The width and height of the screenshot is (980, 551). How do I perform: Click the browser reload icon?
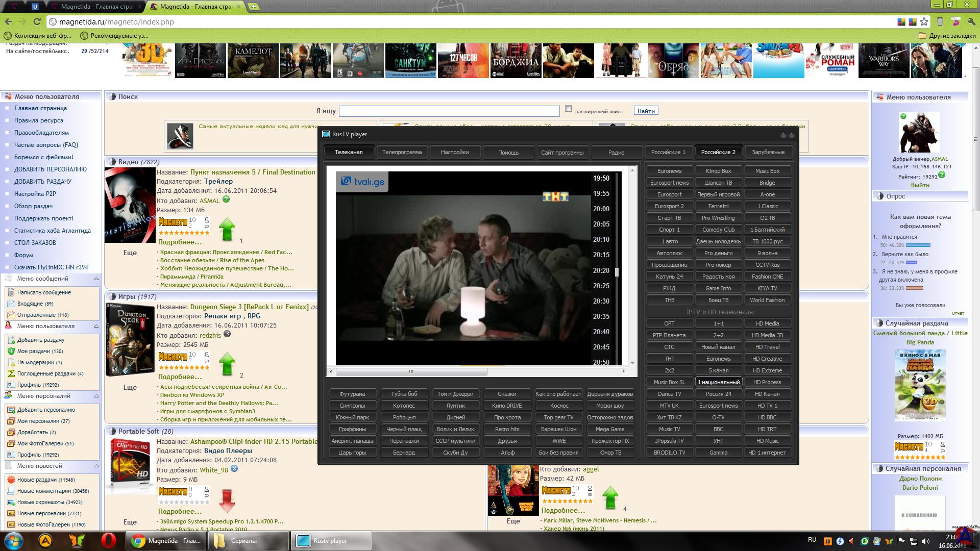click(37, 21)
